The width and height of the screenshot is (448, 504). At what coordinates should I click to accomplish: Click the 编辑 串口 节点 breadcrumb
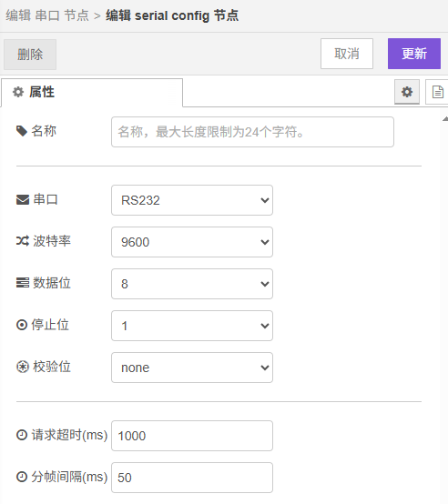point(47,15)
